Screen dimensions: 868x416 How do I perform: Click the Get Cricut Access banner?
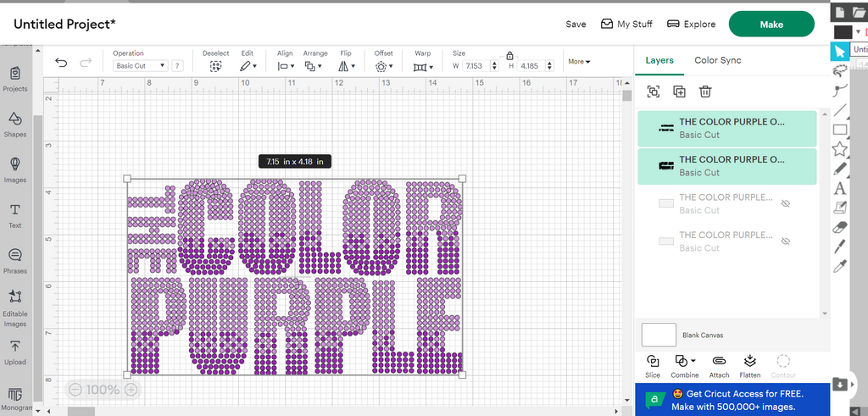coord(732,400)
